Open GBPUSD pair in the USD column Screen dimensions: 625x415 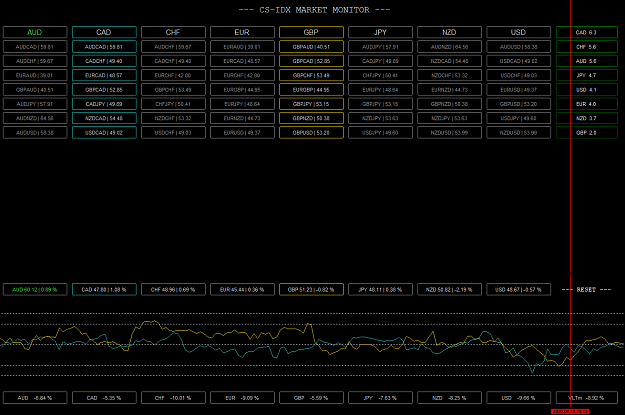click(519, 104)
